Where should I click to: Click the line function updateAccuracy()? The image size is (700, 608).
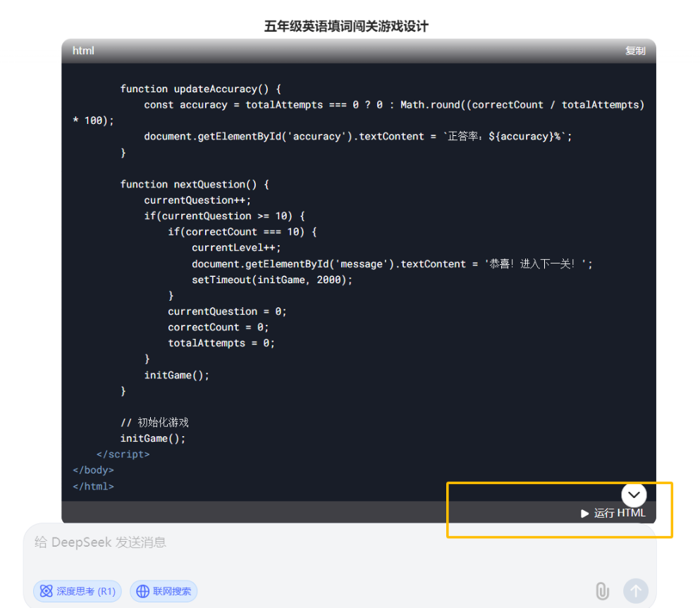coord(200,89)
